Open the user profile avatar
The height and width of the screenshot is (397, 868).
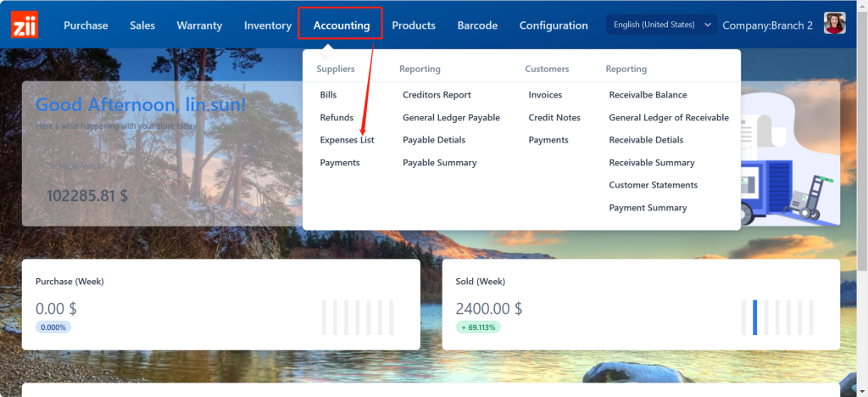point(835,25)
